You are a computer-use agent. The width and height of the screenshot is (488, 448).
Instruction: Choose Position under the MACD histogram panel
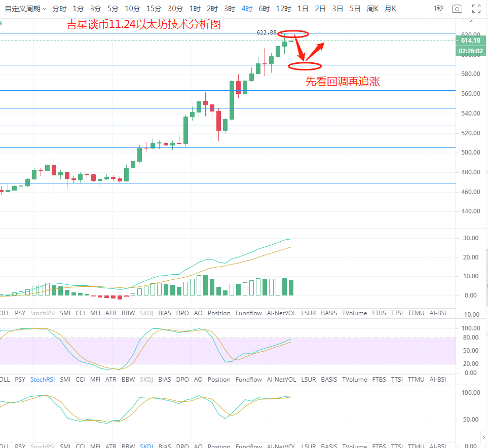[219, 313]
